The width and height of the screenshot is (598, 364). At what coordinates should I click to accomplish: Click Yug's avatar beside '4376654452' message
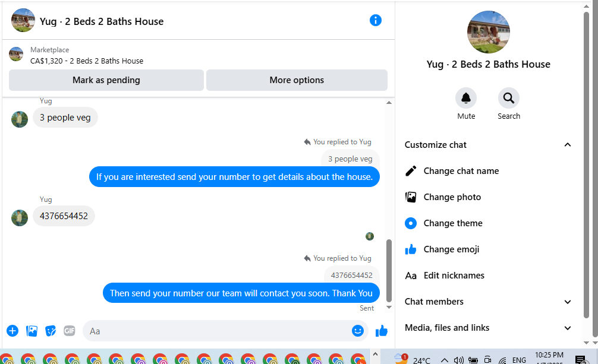(x=20, y=218)
